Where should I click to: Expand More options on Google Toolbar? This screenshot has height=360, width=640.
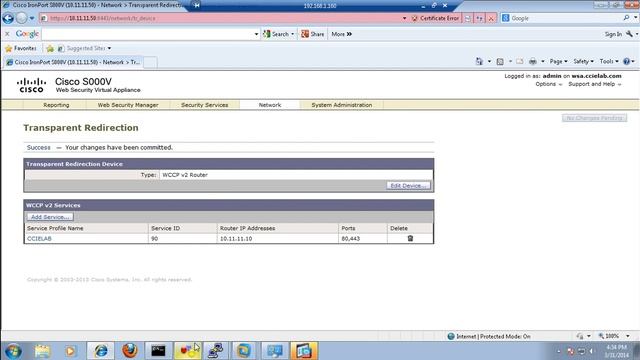click(342, 34)
